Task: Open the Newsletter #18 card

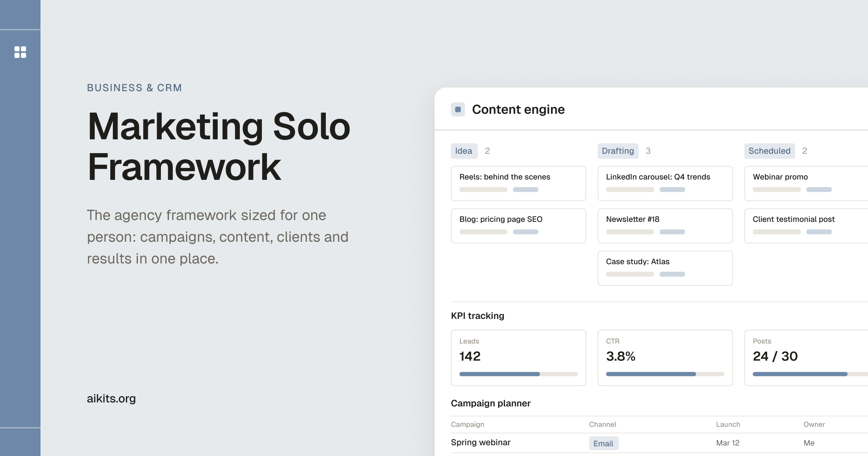Action: 665,226
